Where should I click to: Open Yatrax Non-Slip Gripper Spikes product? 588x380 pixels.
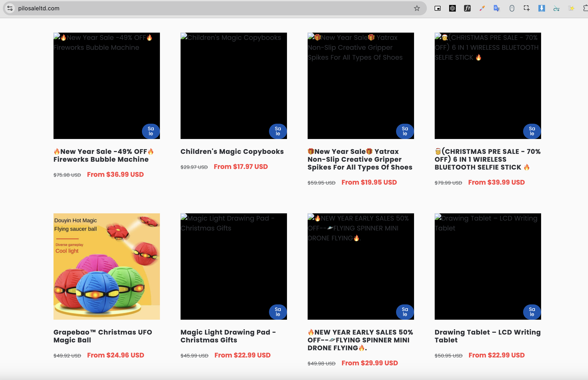(360, 159)
